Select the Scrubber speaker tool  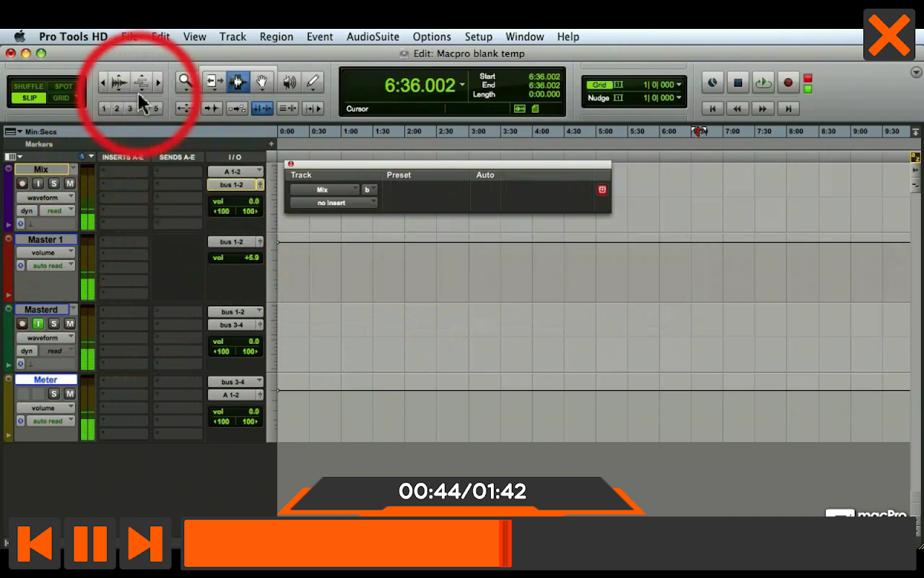[x=289, y=82]
